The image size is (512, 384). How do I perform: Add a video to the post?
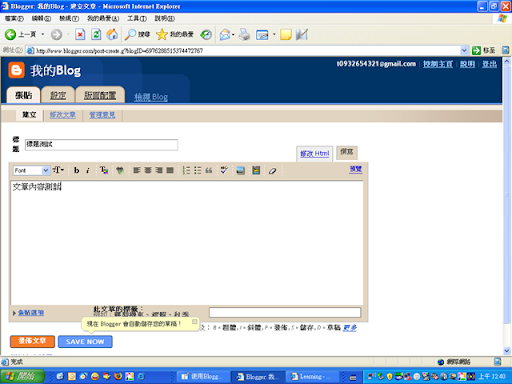(x=256, y=170)
